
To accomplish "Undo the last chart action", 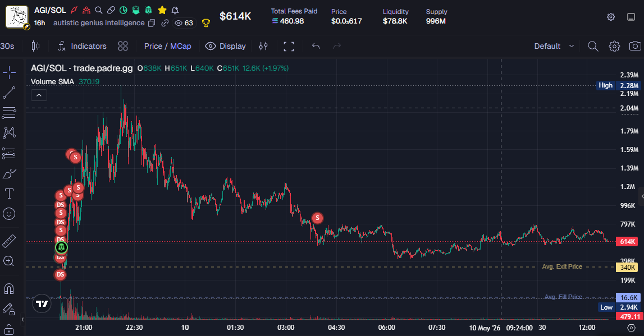I will point(316,46).
